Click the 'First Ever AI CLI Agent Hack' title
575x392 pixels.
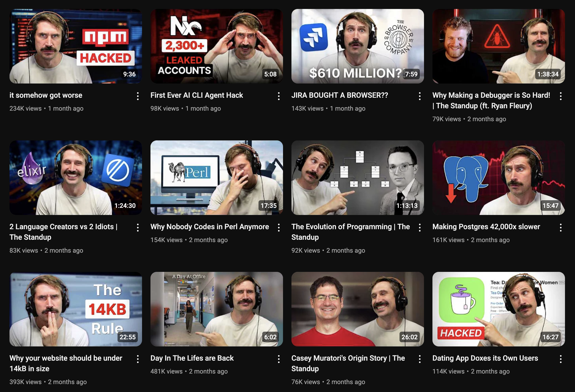(x=197, y=95)
